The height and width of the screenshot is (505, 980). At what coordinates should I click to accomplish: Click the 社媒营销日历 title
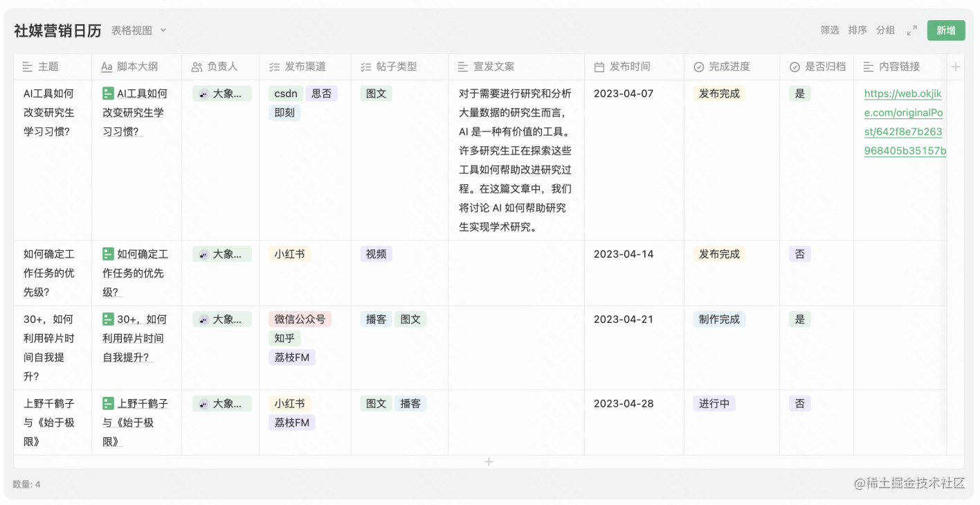click(x=57, y=30)
